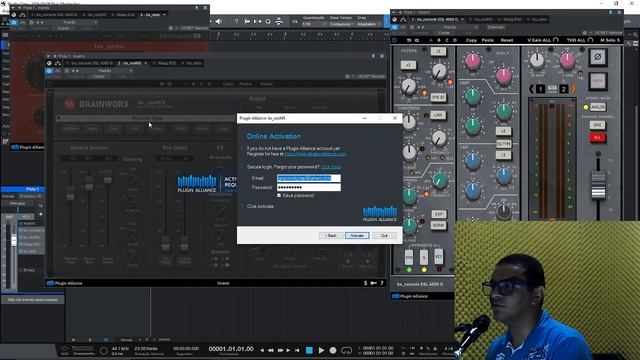Open the Quantização value dropdown
The image size is (640, 360).
[x=314, y=24]
